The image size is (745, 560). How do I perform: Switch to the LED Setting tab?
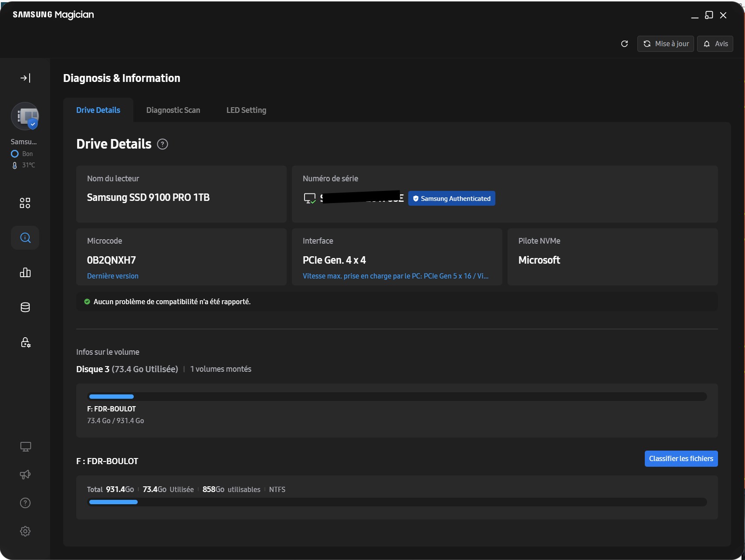pyautogui.click(x=246, y=110)
